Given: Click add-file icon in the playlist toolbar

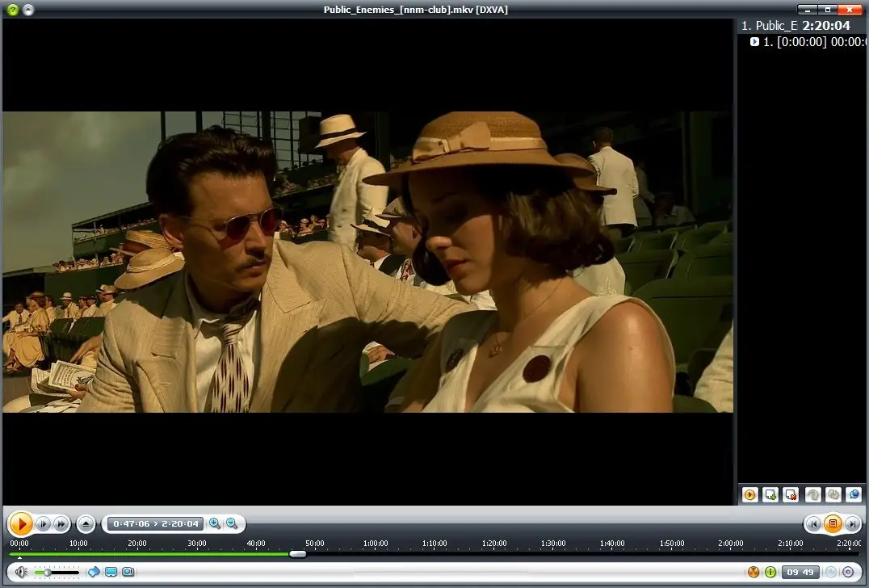Looking at the screenshot, I should (770, 494).
